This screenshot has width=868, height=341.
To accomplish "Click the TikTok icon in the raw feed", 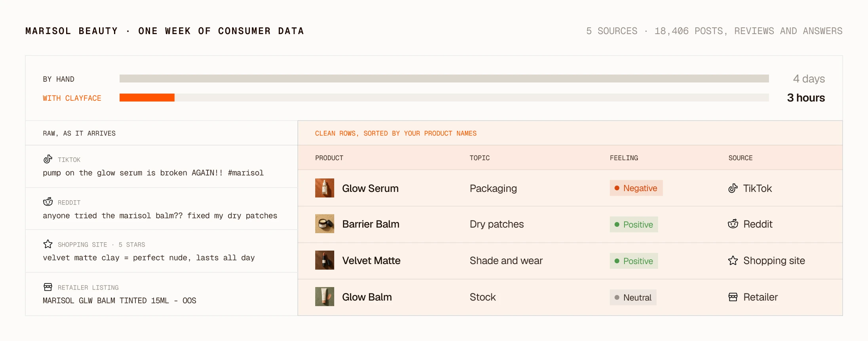I will pyautogui.click(x=48, y=159).
